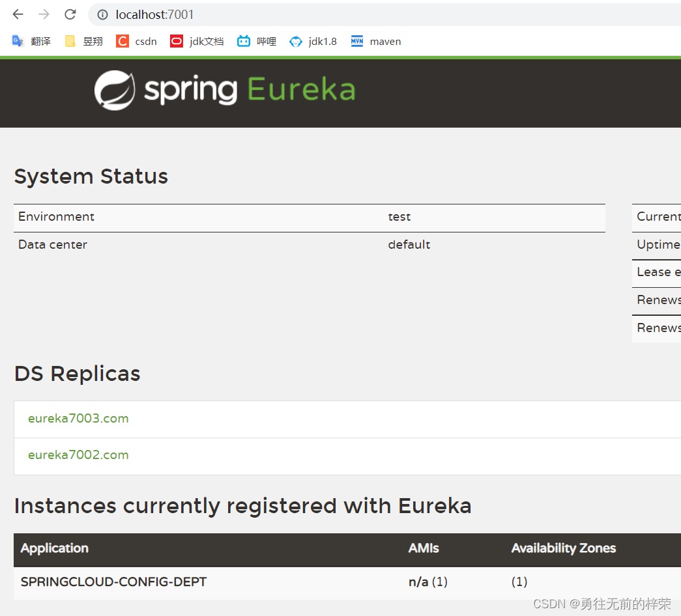Click the browser forward arrow
The height and width of the screenshot is (616, 681).
tap(44, 14)
